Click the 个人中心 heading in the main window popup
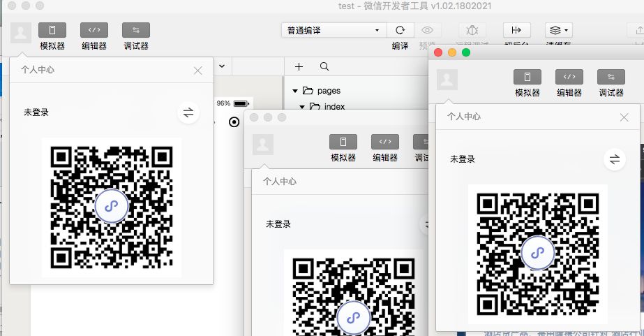The image size is (644, 336). (38, 69)
